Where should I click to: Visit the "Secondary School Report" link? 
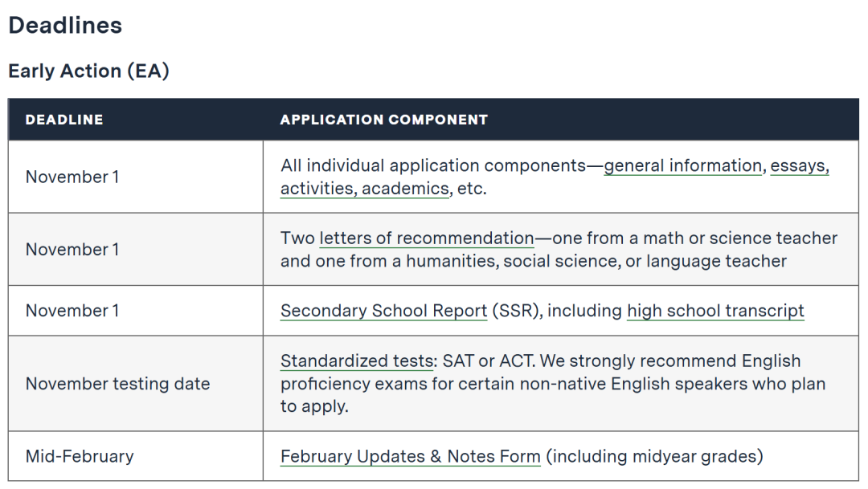click(x=383, y=311)
